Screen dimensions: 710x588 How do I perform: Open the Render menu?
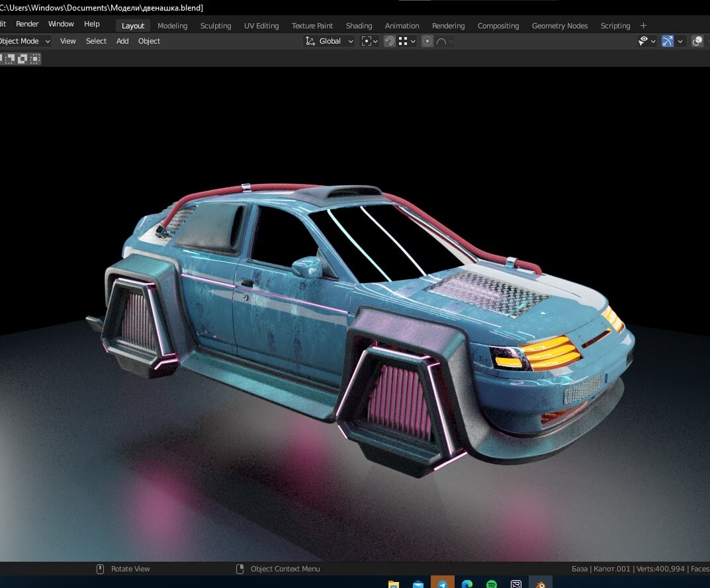27,24
